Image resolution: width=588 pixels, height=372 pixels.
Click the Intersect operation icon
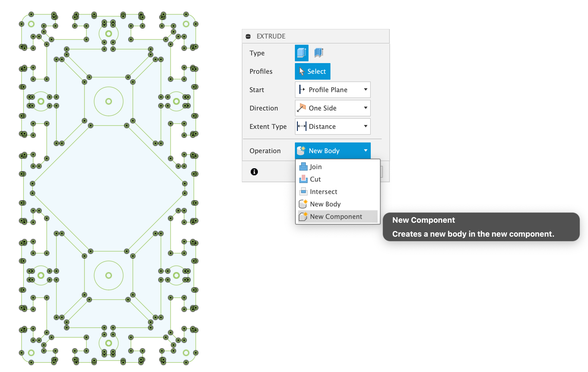coord(303,192)
